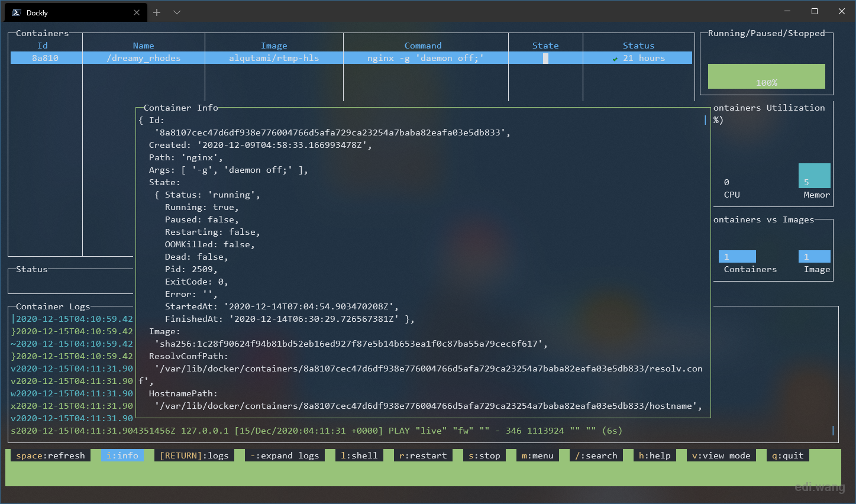
Task: Click the Command column header
Action: (423, 46)
